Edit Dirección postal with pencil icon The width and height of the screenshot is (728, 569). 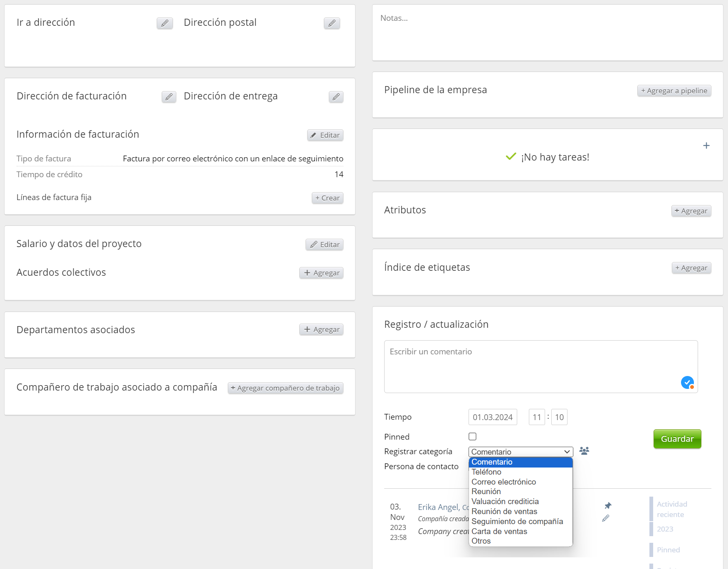[x=332, y=23]
